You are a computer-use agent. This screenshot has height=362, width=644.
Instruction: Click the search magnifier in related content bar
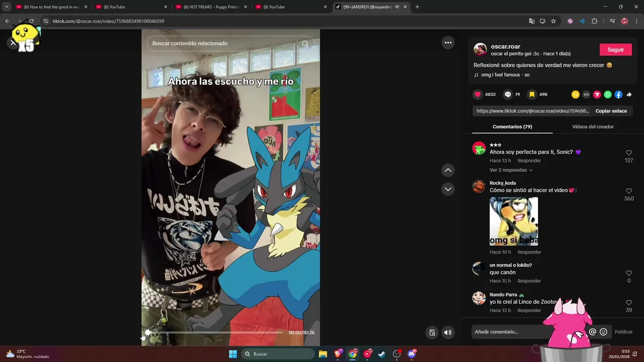tap(305, 44)
